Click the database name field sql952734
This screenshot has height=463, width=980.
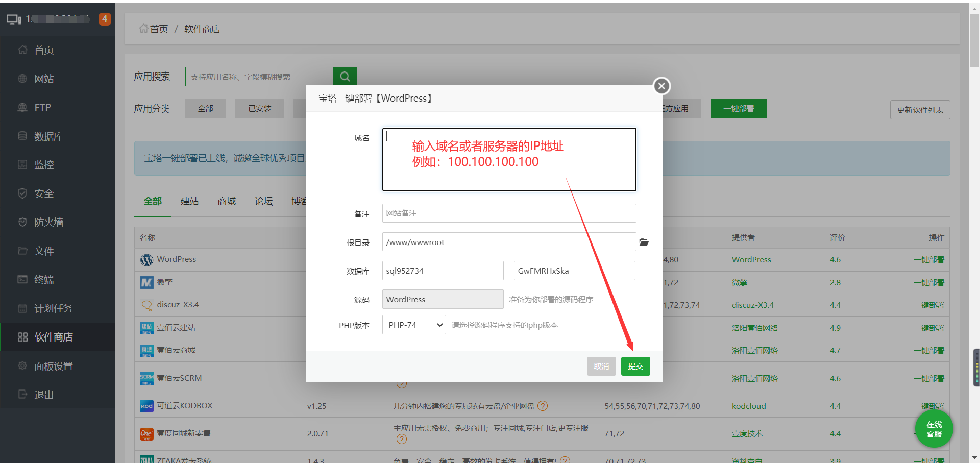[443, 271]
